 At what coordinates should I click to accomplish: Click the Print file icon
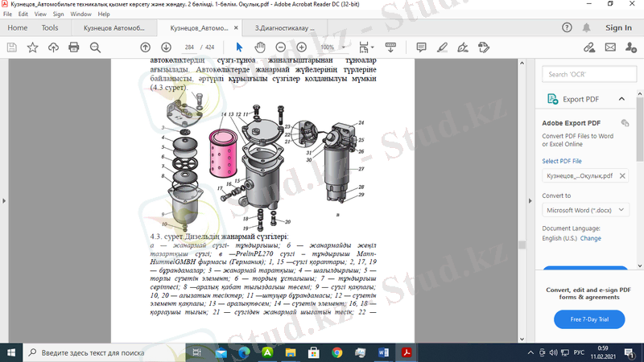tap(74, 47)
